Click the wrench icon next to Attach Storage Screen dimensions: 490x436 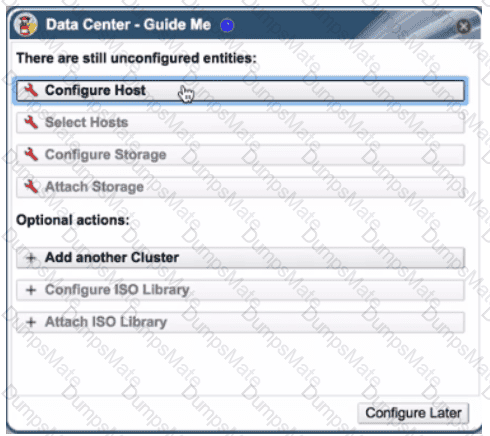coord(31,186)
